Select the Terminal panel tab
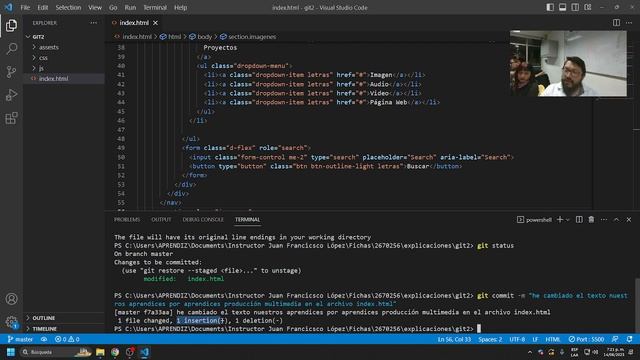 tap(247, 220)
